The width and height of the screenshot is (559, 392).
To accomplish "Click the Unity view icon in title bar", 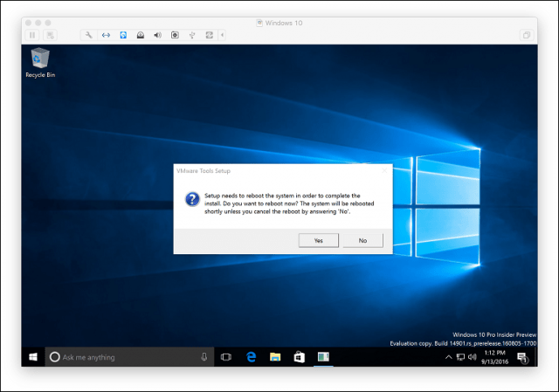I will (x=526, y=35).
